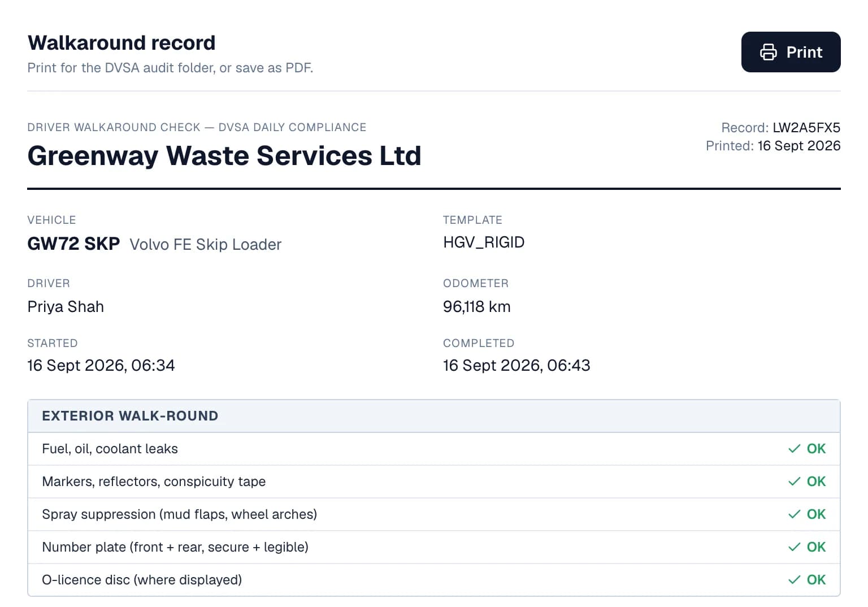The width and height of the screenshot is (868, 607).
Task: Click the vehicle registration GW72 SKP
Action: point(73,244)
